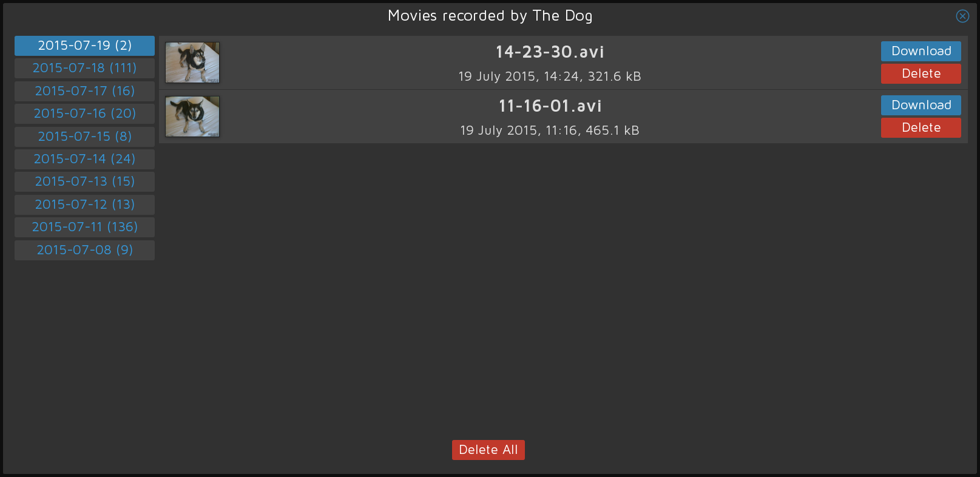The height and width of the screenshot is (477, 980).
Task: Click the 11-16-01.avi file name
Action: [x=550, y=106]
